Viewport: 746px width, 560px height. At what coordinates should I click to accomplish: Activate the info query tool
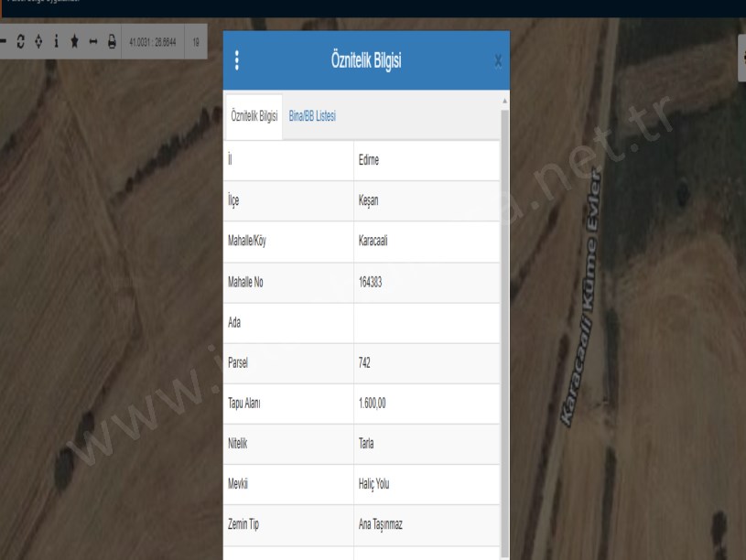(56, 42)
